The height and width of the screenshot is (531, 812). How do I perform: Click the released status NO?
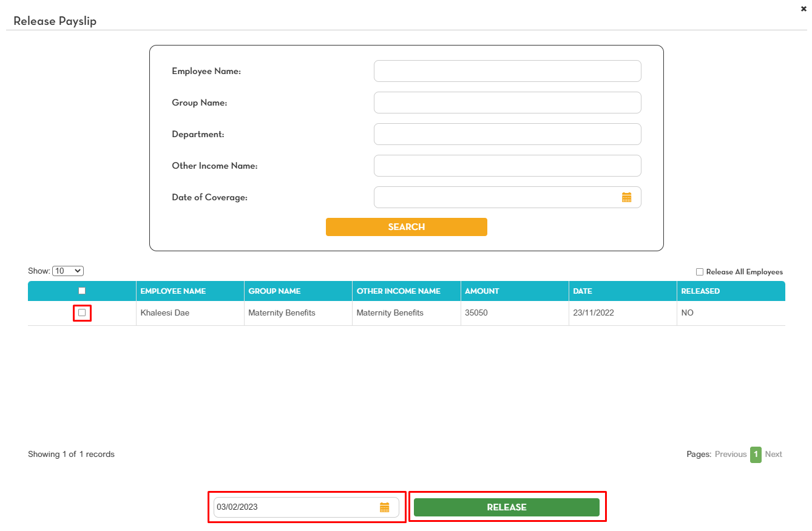[687, 313]
